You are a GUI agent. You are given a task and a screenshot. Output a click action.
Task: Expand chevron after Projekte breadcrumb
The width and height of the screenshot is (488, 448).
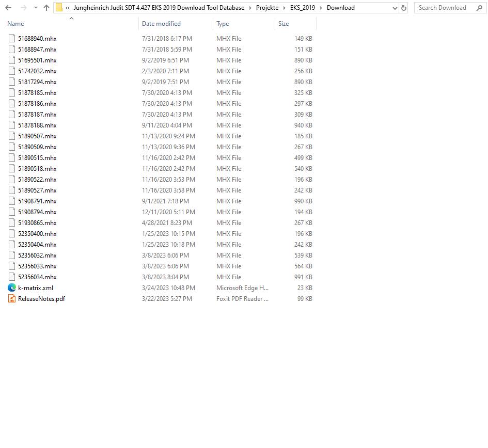pyautogui.click(x=284, y=8)
